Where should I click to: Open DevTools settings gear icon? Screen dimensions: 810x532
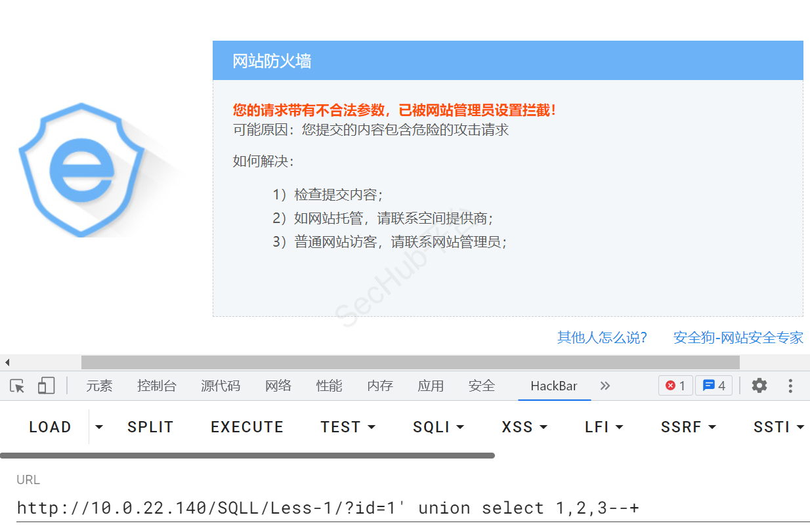point(759,386)
